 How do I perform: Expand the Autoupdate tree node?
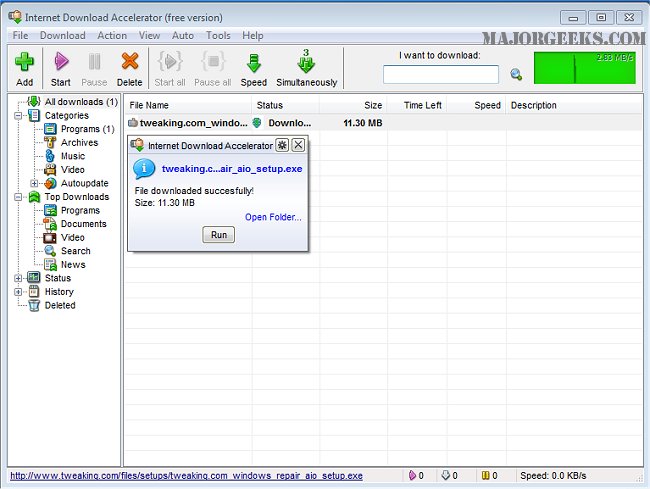click(x=34, y=183)
